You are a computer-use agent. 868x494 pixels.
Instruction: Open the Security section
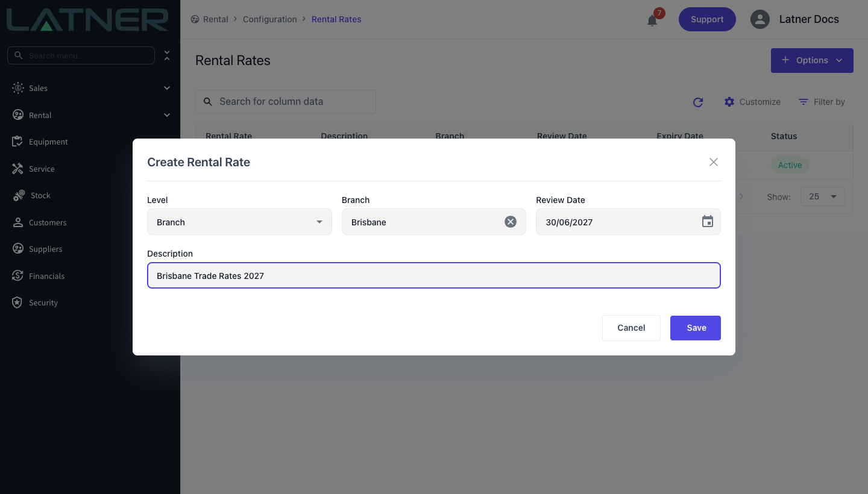(90, 302)
